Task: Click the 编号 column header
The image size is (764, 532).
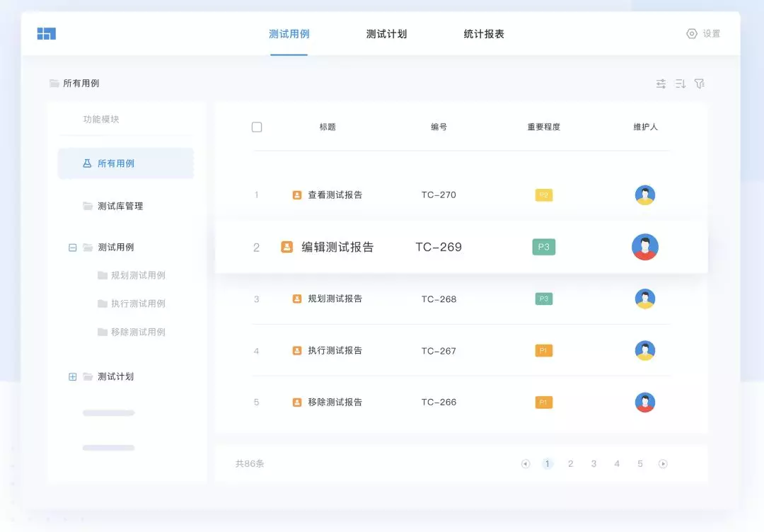Action: coord(439,127)
